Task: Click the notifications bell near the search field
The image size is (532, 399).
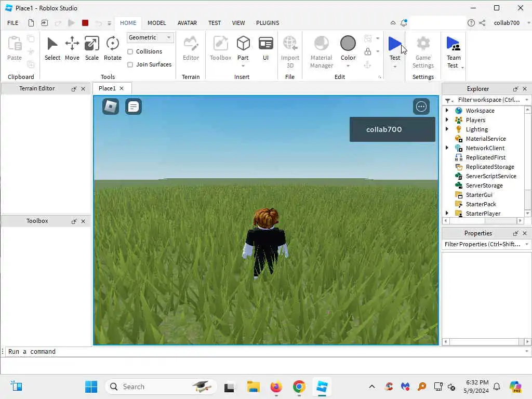Action: pyautogui.click(x=404, y=23)
